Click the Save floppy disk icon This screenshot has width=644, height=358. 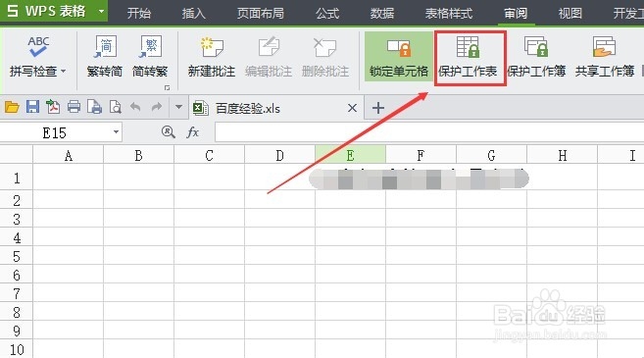tap(33, 107)
